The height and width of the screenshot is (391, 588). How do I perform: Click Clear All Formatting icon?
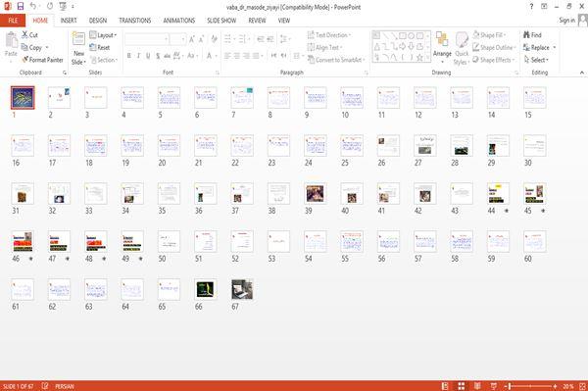(x=214, y=39)
